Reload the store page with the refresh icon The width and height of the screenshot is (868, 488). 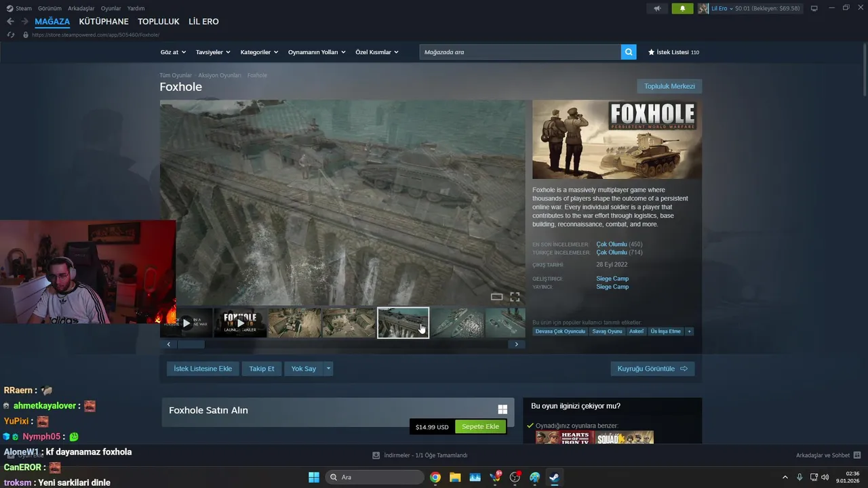(x=11, y=35)
